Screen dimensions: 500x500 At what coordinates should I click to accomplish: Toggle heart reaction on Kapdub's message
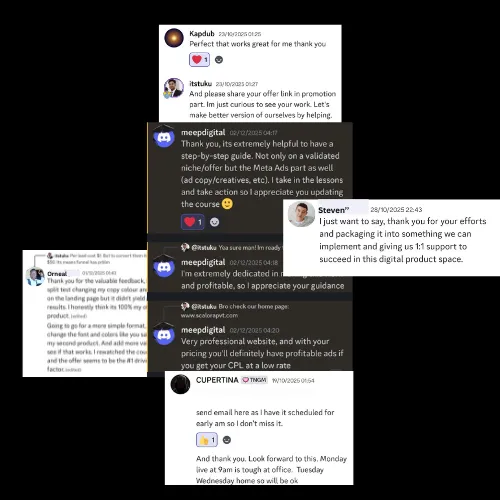[199, 60]
